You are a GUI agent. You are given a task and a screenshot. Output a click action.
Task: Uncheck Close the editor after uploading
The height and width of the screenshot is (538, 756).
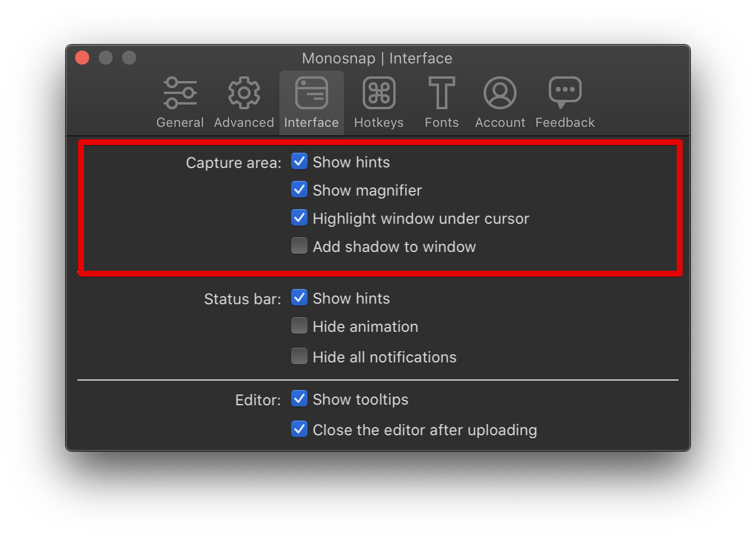(x=299, y=429)
